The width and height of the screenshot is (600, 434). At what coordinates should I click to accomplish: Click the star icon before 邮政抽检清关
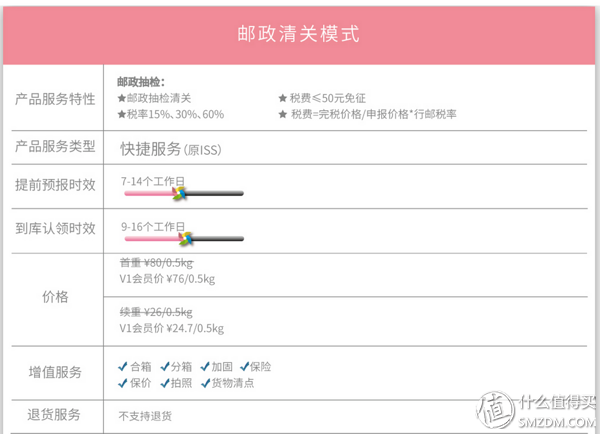(122, 98)
